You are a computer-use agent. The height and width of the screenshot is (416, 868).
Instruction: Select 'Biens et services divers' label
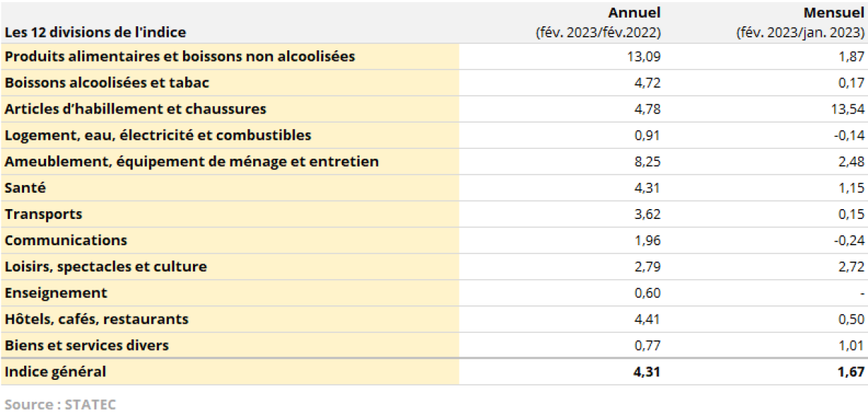87,345
